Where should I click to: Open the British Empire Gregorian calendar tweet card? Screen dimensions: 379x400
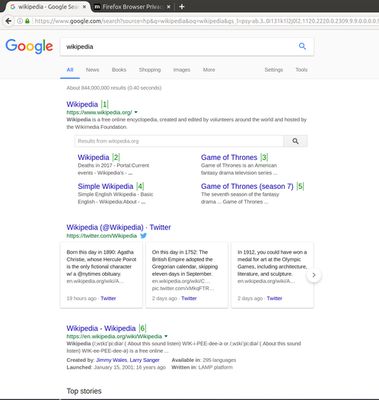[187, 275]
